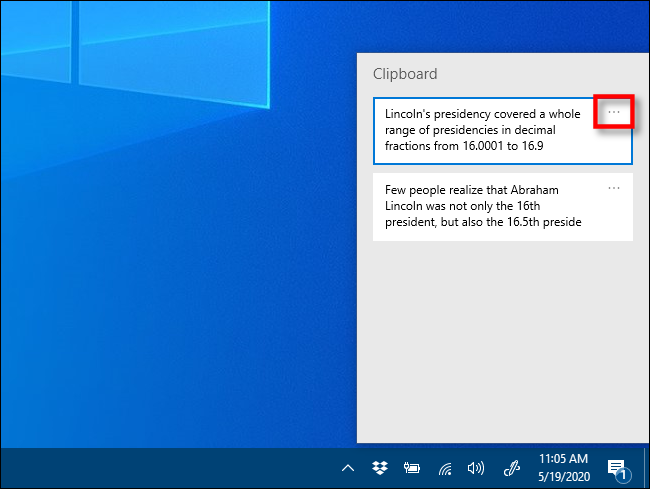
Task: Open Dropbox tray icon
Action: (x=380, y=468)
